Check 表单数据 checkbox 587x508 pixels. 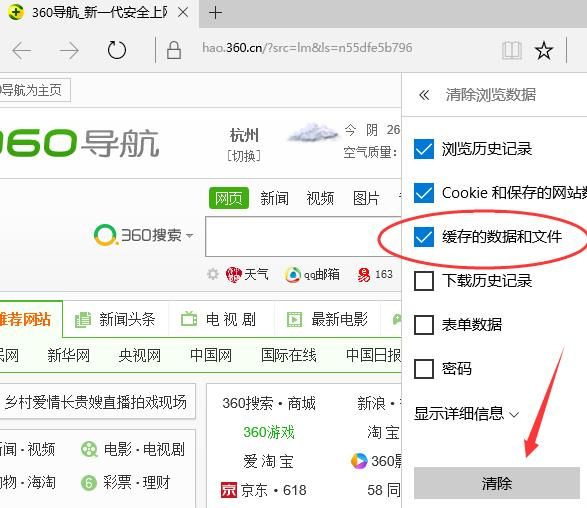(x=424, y=325)
